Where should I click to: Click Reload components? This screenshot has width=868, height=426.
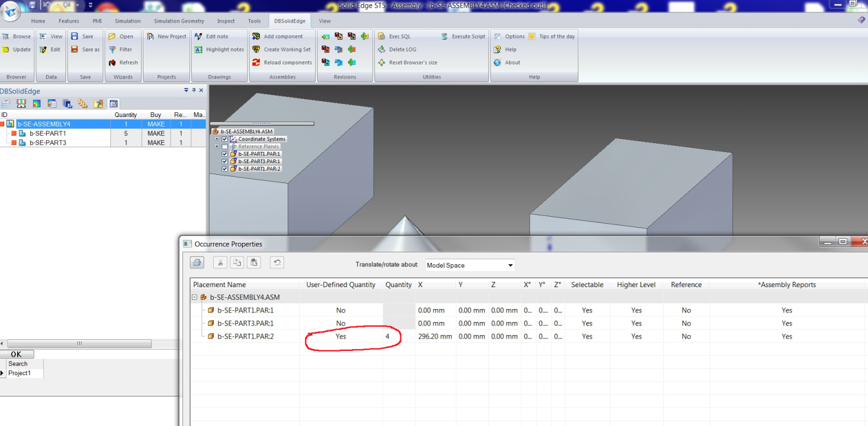click(282, 63)
